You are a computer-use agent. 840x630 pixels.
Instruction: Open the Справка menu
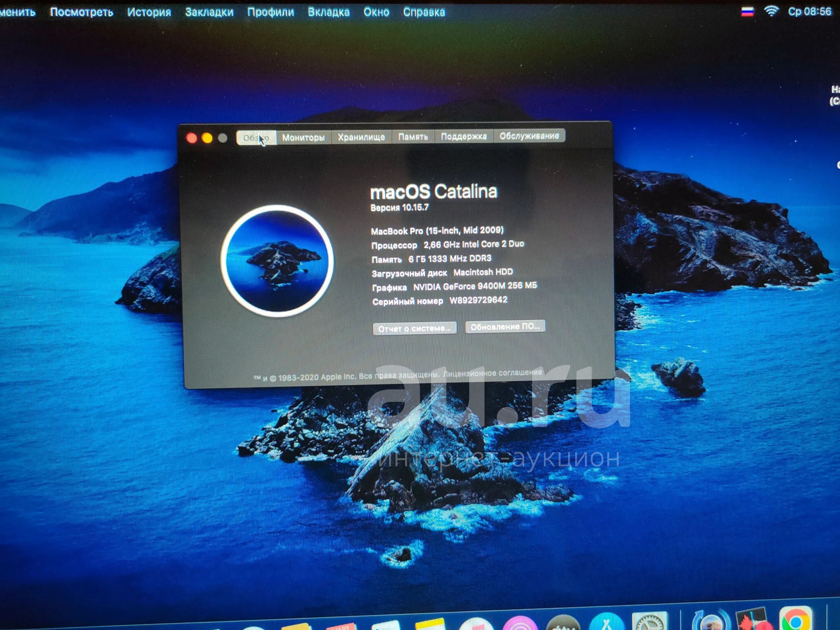[424, 12]
